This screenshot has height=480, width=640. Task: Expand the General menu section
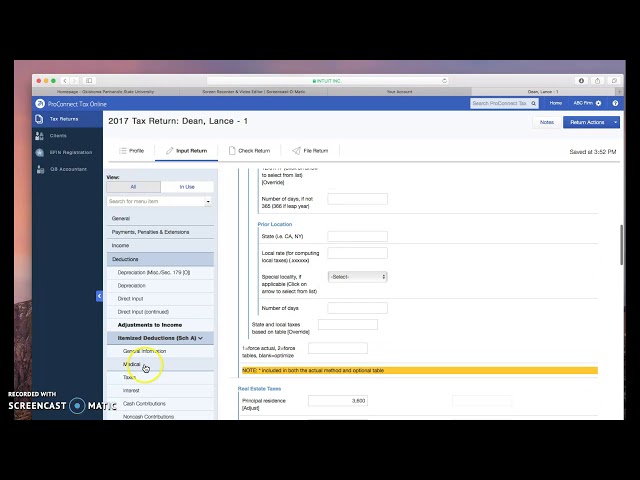(160, 218)
